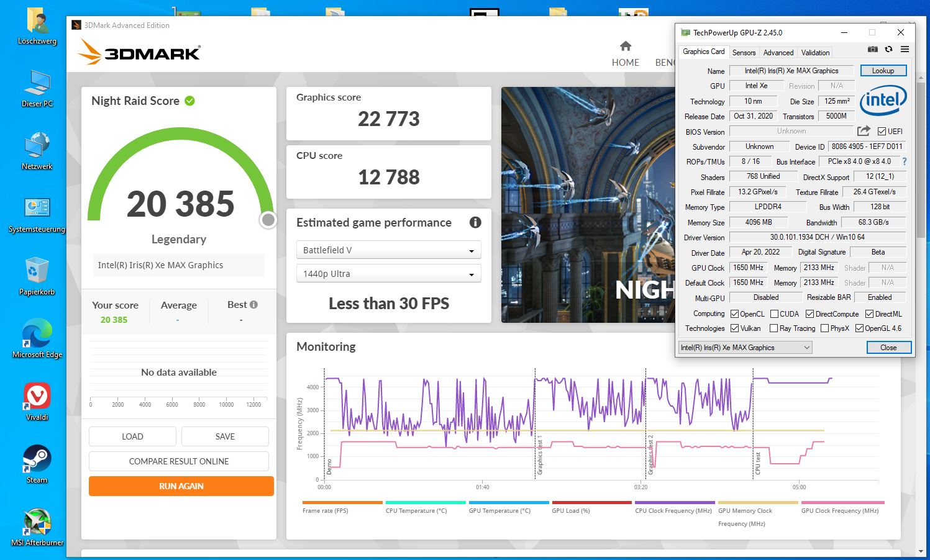Click Bus Interface question mark help

[905, 161]
